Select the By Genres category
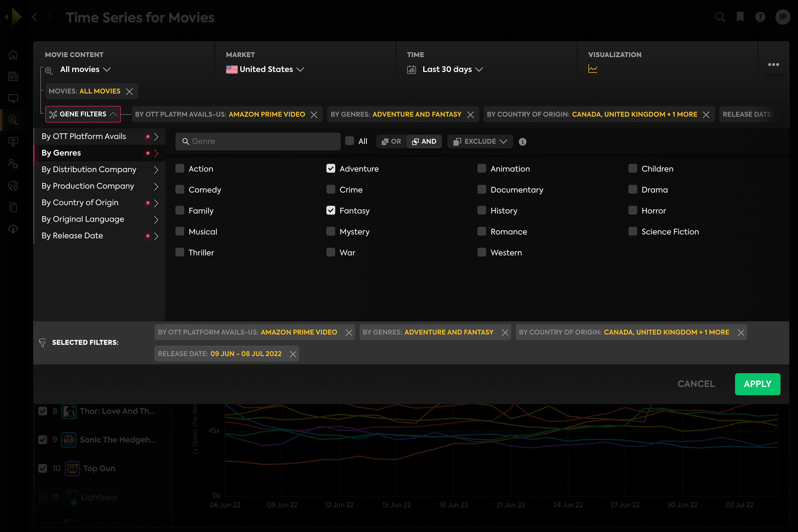This screenshot has width=798, height=532. 99,153
